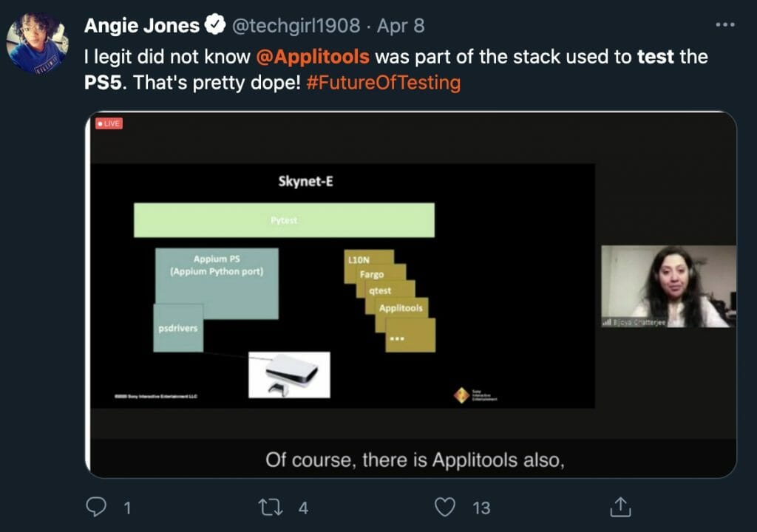Open the @Applitools mention link

[322, 57]
